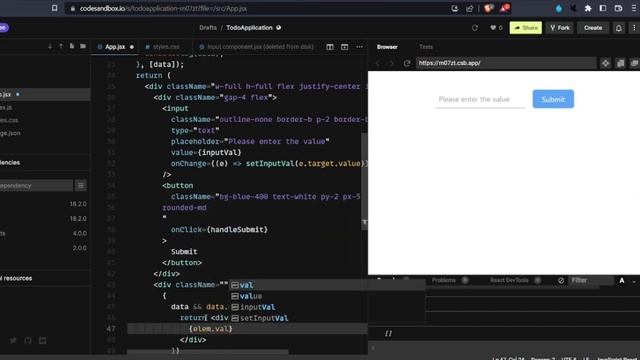640x360 pixels.
Task: Click the blue droplet extension icon
Action: point(559,8)
